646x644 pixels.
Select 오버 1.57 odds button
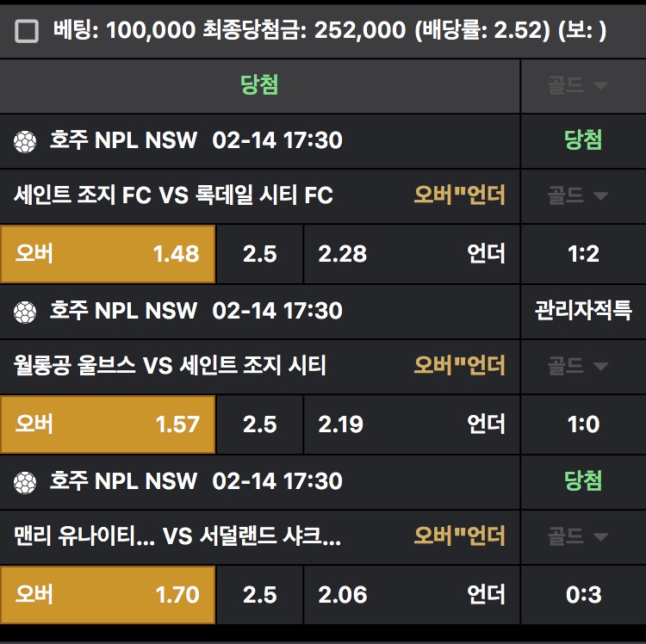[x=108, y=424]
